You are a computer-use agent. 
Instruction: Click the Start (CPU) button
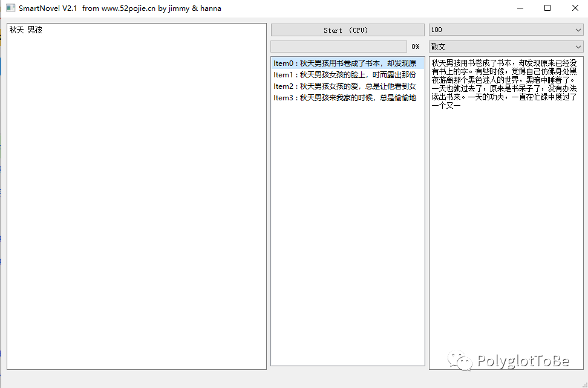(348, 30)
